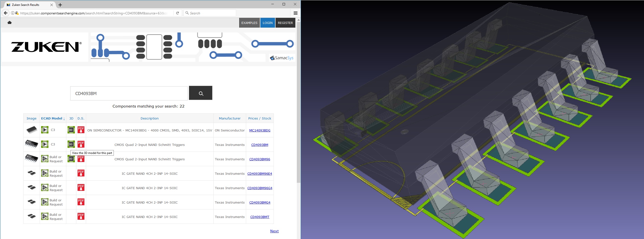Screen dimensions: 644x239
Task: Open 3D model for MC14093BDG row
Action: point(71,130)
